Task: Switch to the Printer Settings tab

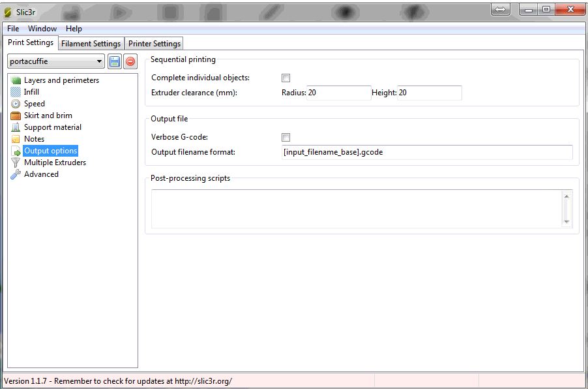Action: pyautogui.click(x=154, y=44)
